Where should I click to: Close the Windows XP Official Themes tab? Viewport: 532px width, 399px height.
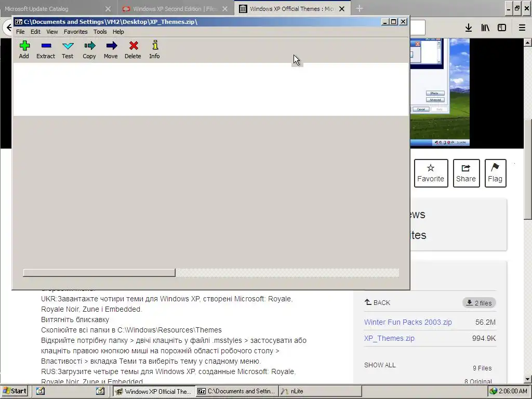[x=342, y=9]
